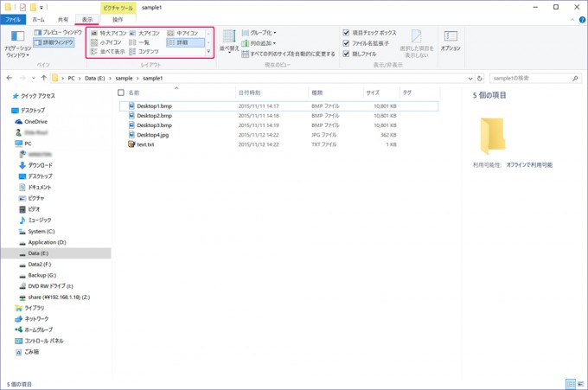Sort by Size (サイズ) column header
588x390 pixels.
373,93
